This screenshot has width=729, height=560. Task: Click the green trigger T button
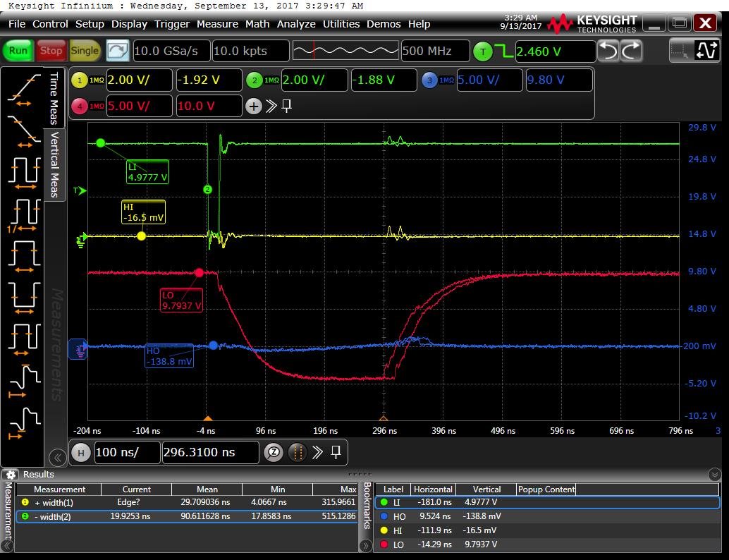pyautogui.click(x=482, y=51)
